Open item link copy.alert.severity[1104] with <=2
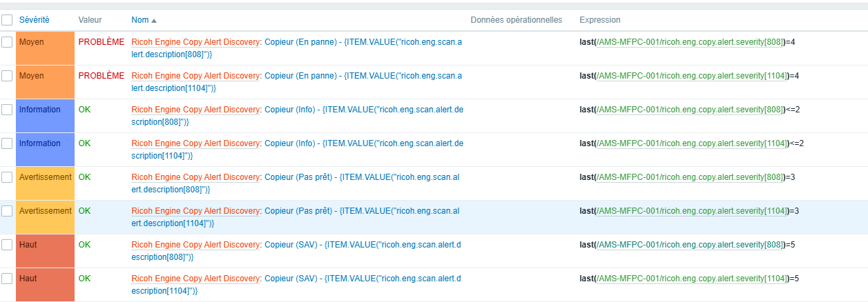The image size is (868, 302). coord(693,143)
